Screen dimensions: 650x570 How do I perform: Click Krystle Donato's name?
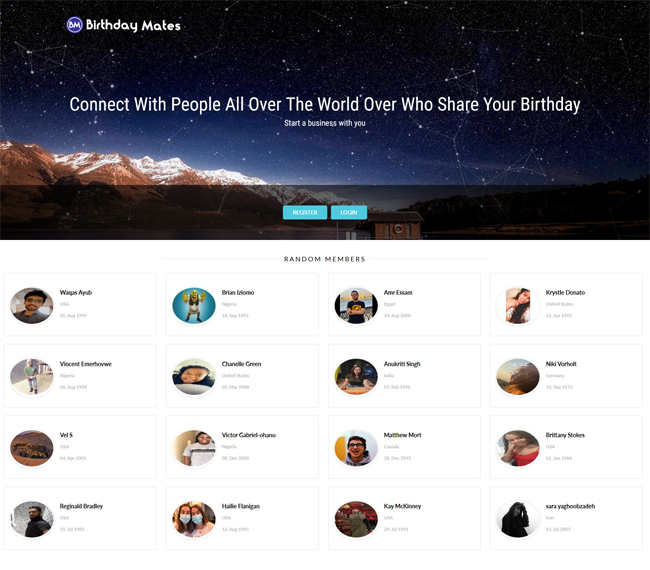pos(565,293)
